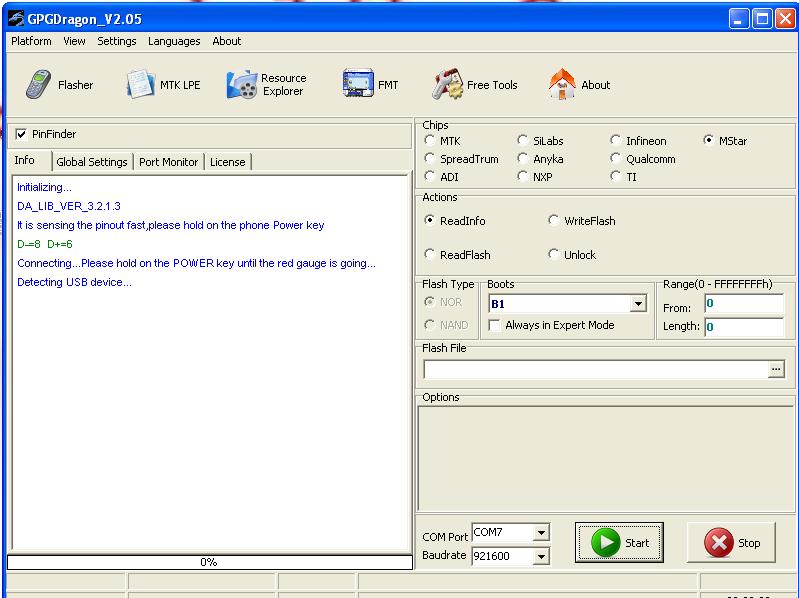
Task: Click the Range From input field
Action: [x=744, y=304]
